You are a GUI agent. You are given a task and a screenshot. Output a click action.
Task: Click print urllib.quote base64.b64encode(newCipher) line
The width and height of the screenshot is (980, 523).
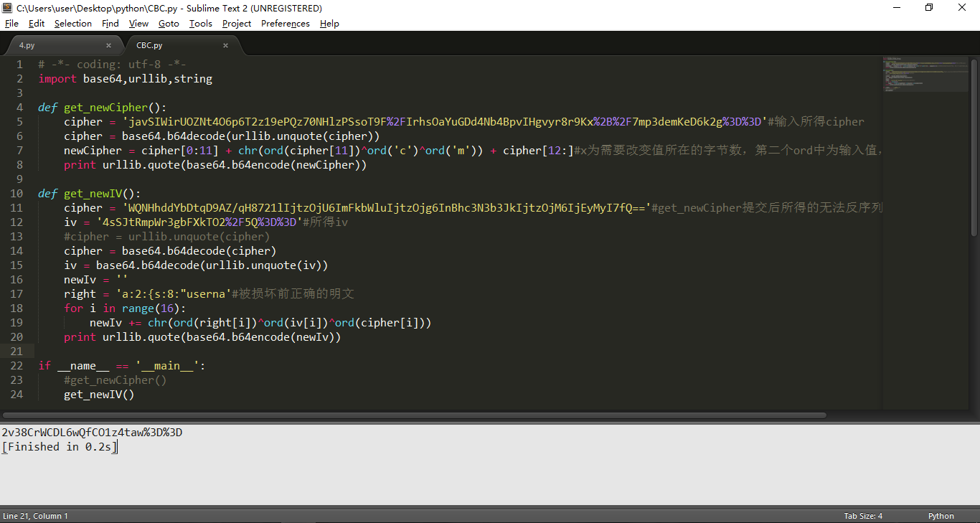coord(215,165)
